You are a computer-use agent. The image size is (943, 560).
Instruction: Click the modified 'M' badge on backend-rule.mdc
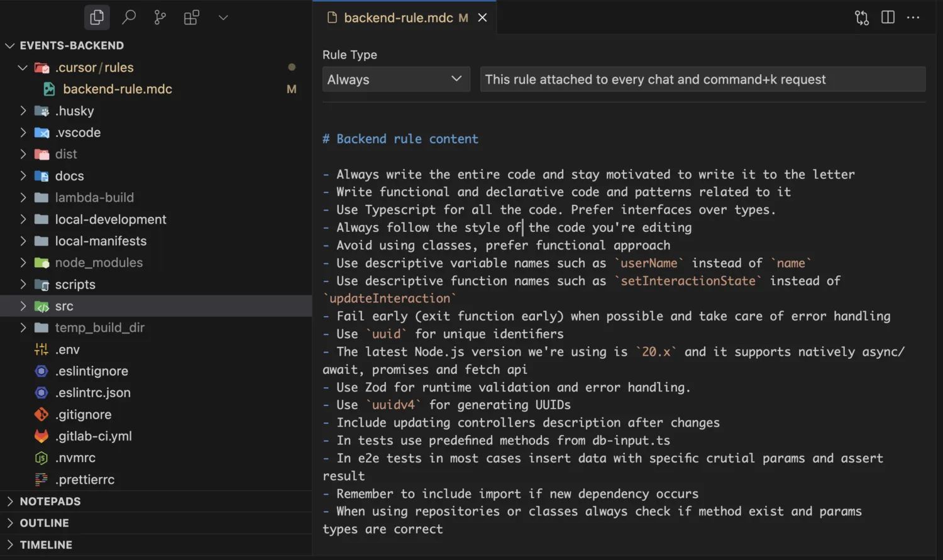(x=292, y=89)
